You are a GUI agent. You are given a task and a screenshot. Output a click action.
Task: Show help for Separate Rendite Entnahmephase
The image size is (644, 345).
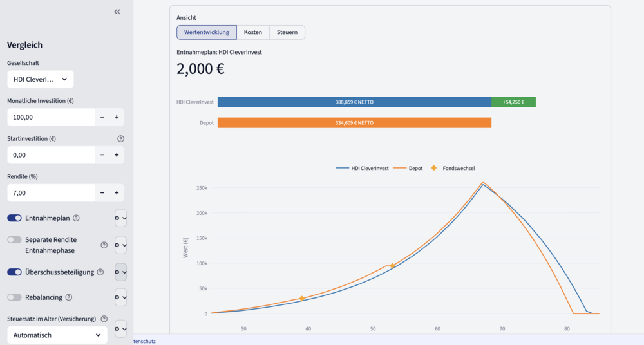pos(104,245)
